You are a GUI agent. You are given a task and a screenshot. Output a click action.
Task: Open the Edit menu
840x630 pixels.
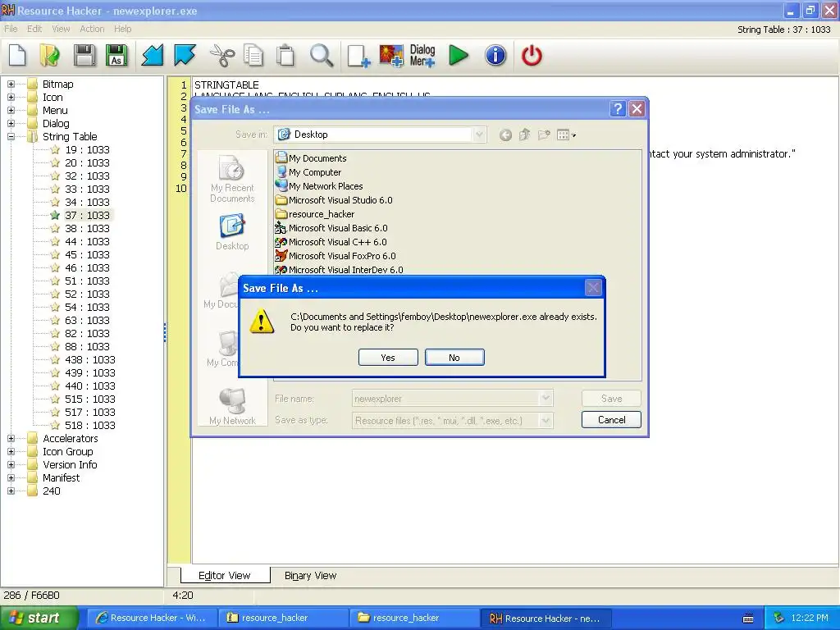click(x=34, y=29)
